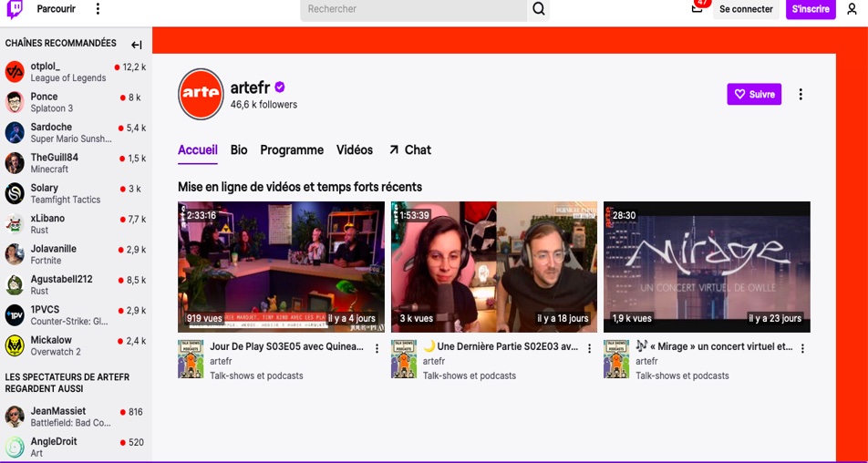Viewport: 868px width, 463px height.
Task: Select Overwatch 2 under Mickalow
Action: [x=56, y=352]
